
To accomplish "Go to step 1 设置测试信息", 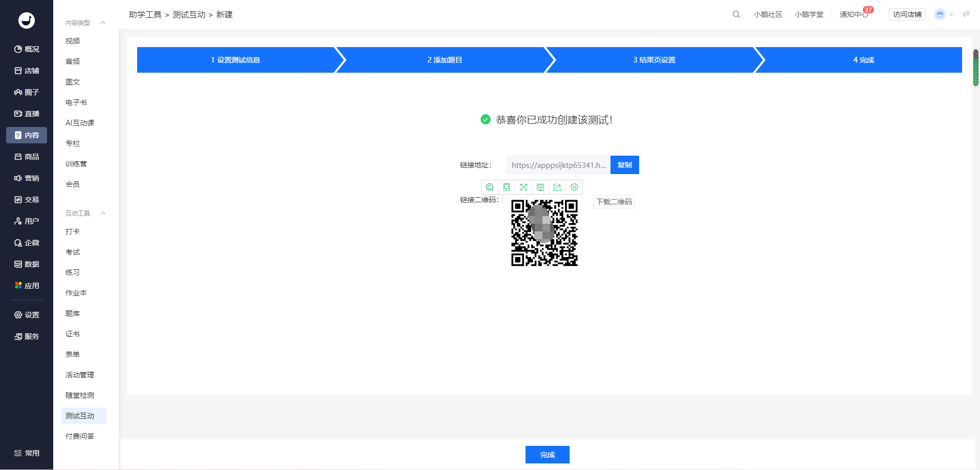I will [x=236, y=60].
